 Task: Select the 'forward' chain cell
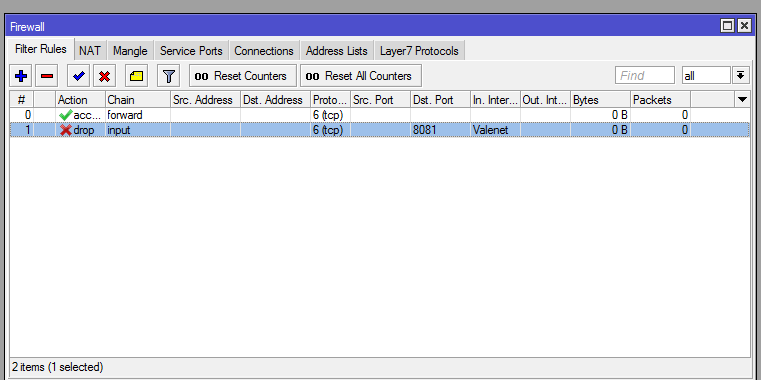point(138,116)
